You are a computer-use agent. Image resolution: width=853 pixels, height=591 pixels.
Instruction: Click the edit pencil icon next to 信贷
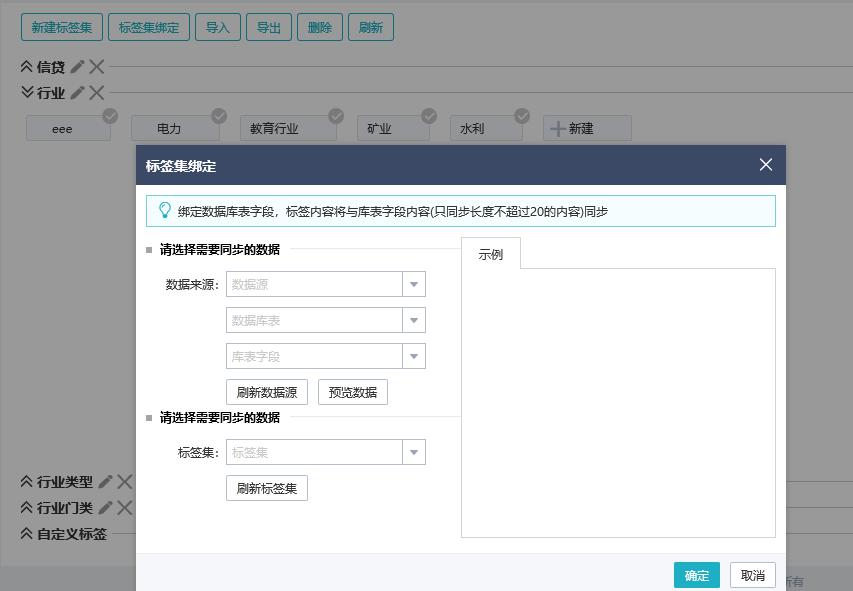(77, 67)
